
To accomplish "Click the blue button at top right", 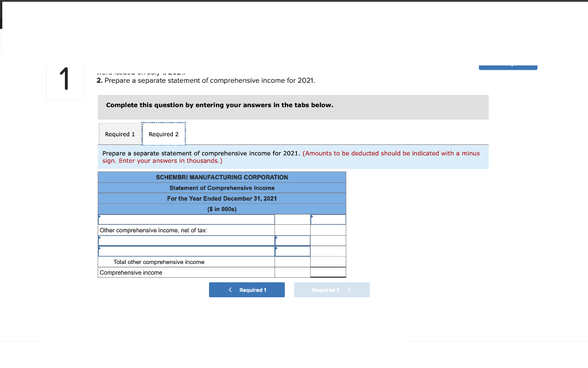I will point(508,68).
